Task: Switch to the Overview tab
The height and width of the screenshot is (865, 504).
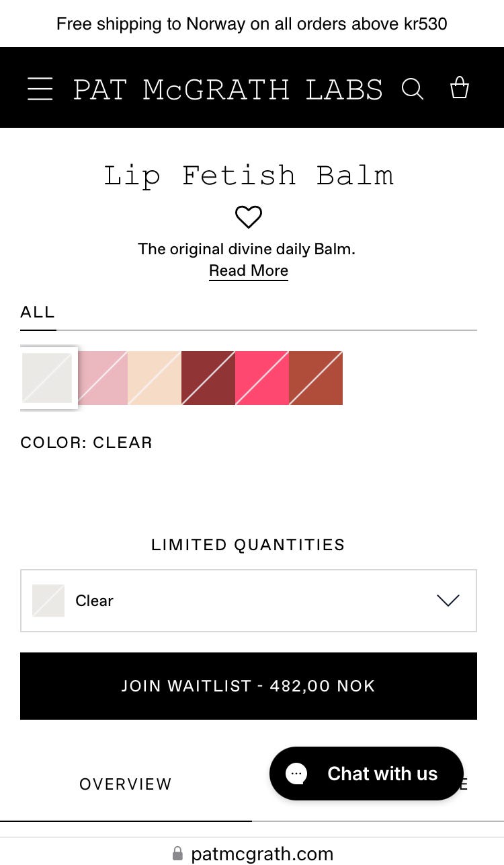Action: 126,784
